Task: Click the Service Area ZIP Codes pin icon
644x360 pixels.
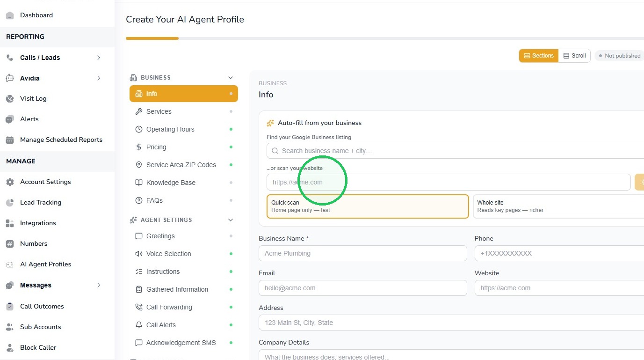Action: click(x=138, y=165)
